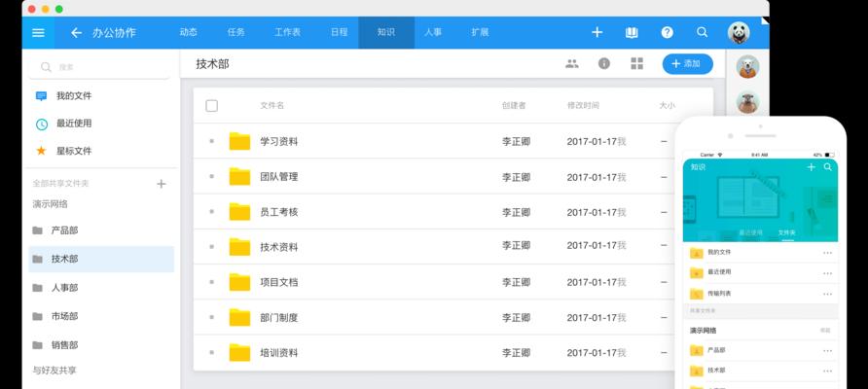
Task: Select the row marker for 技术资料
Action: (211, 247)
